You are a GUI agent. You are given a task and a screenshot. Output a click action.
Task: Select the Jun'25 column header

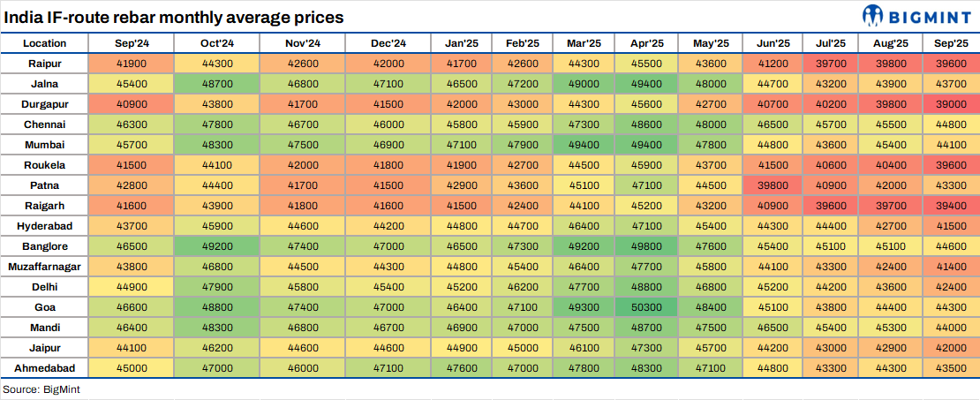tap(773, 43)
